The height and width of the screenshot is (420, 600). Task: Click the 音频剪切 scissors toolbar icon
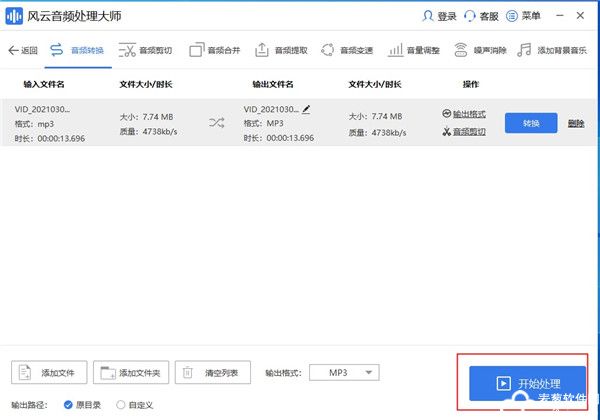[127, 50]
